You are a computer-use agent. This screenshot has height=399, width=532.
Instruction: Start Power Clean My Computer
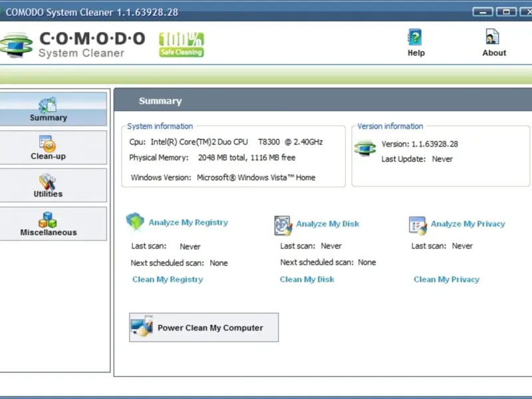point(204,327)
